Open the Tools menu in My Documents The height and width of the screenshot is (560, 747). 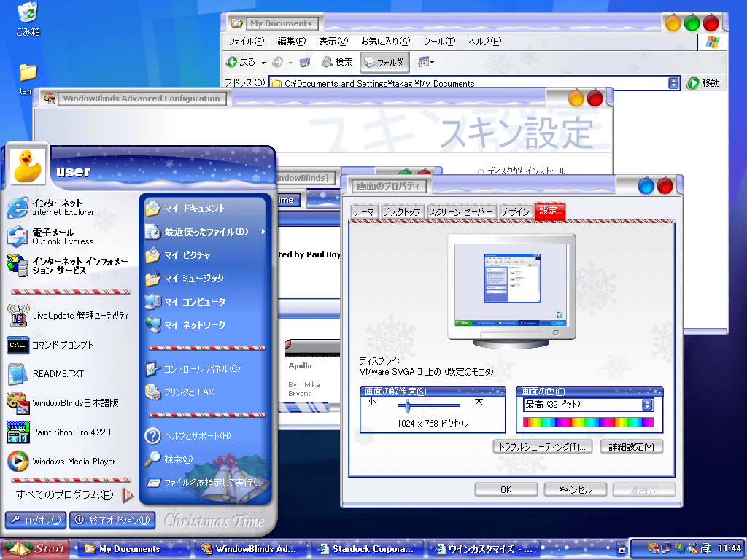click(438, 42)
